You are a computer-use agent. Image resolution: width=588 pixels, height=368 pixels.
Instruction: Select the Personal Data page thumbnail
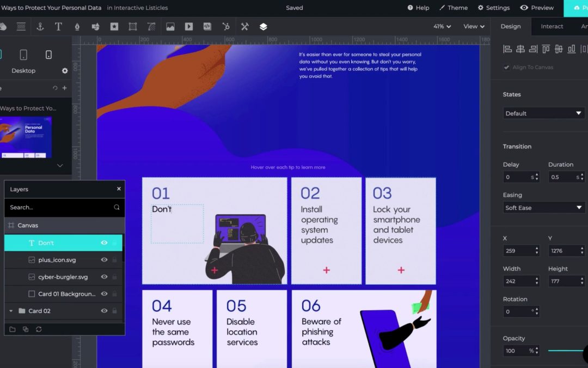(x=26, y=137)
